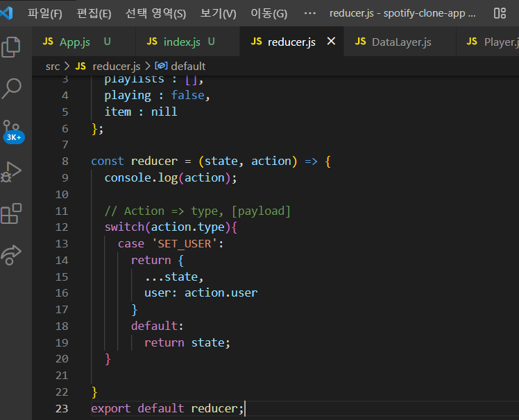Click the '// Action => type, [payload]' comment

[198, 211]
